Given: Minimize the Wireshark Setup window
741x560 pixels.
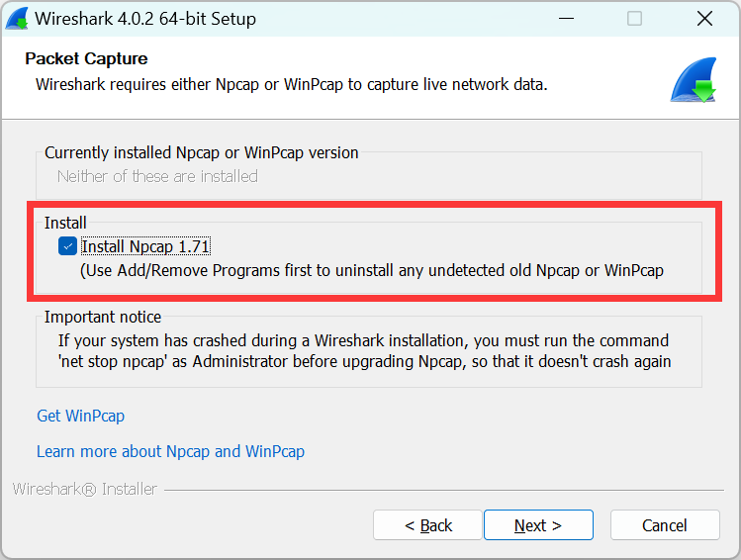Looking at the screenshot, I should point(566,19).
